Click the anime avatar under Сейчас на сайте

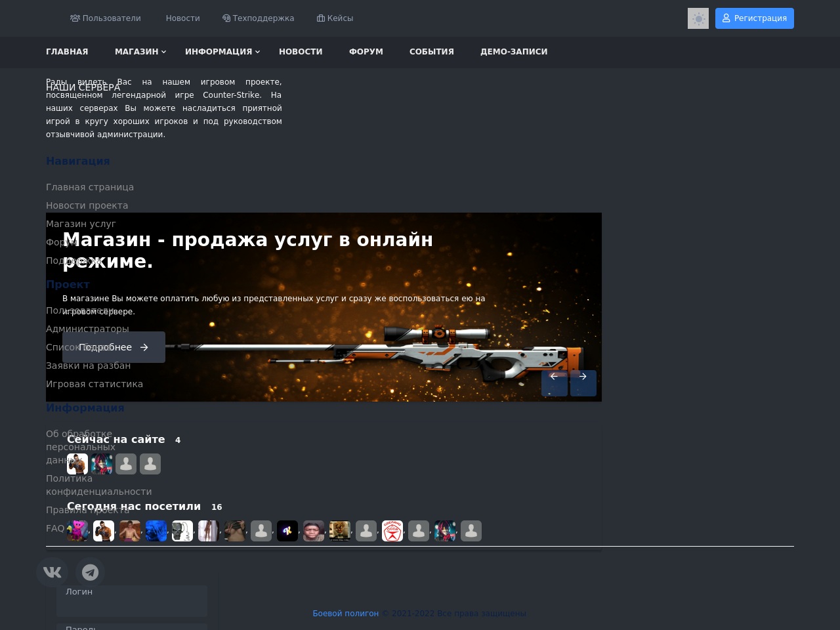coord(102,464)
